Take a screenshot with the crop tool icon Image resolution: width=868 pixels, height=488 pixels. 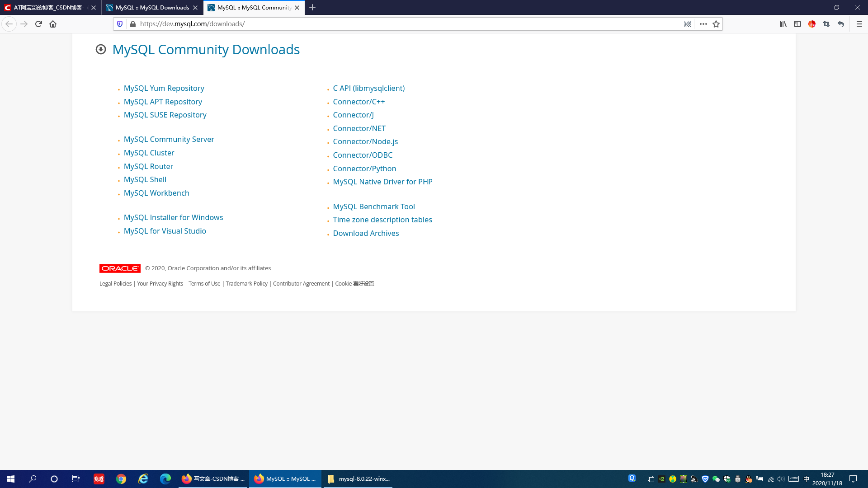tap(826, 24)
